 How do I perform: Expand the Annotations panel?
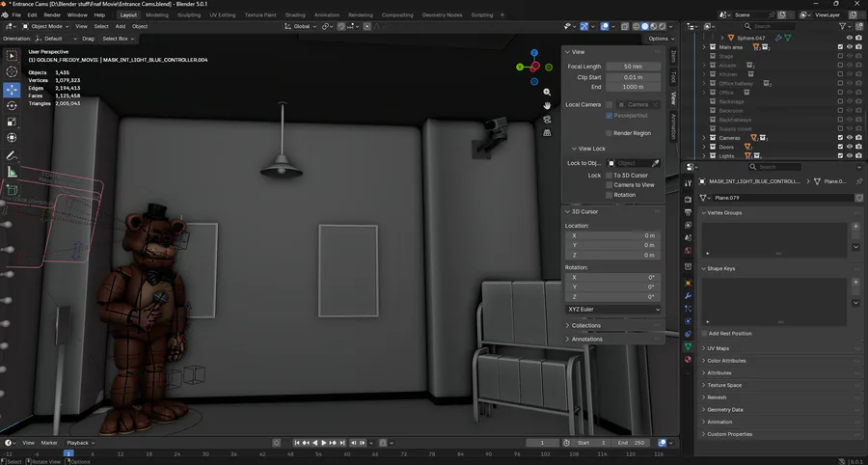pos(586,339)
